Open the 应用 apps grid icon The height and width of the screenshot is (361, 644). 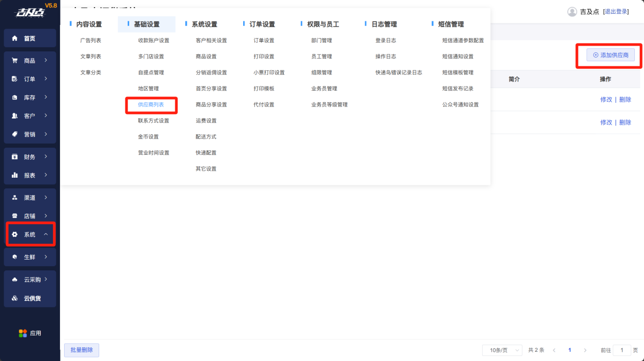(x=23, y=334)
